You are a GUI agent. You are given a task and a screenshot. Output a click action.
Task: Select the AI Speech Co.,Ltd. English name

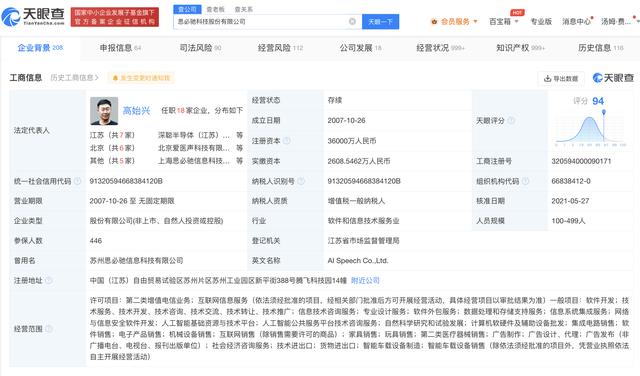(x=358, y=260)
